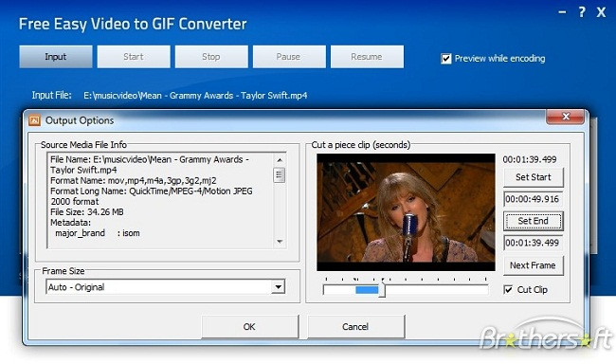616x364 pixels.
Task: Click the Resume button
Action: pyautogui.click(x=367, y=57)
